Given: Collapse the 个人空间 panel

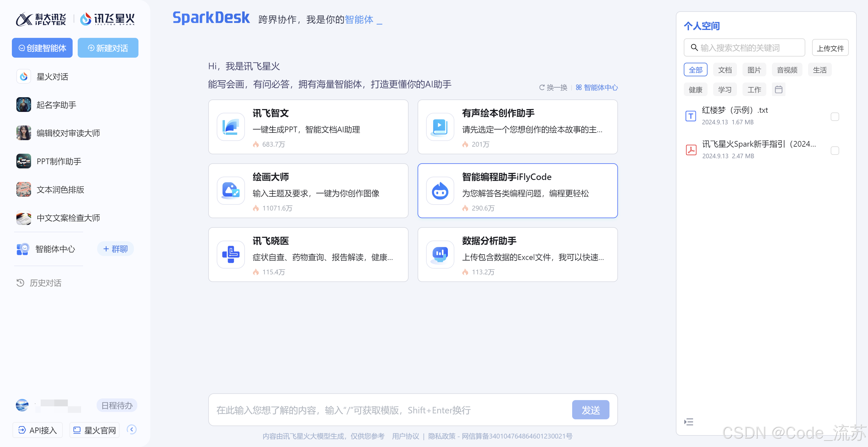Looking at the screenshot, I should (688, 422).
